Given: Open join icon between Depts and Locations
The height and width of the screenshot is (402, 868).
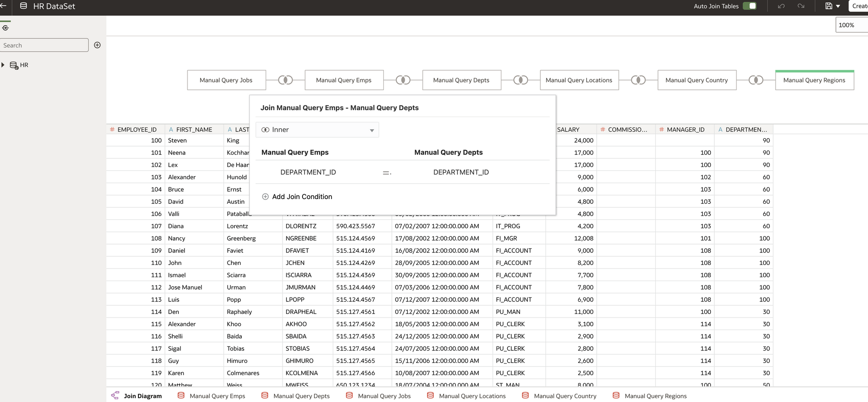Looking at the screenshot, I should 520,80.
